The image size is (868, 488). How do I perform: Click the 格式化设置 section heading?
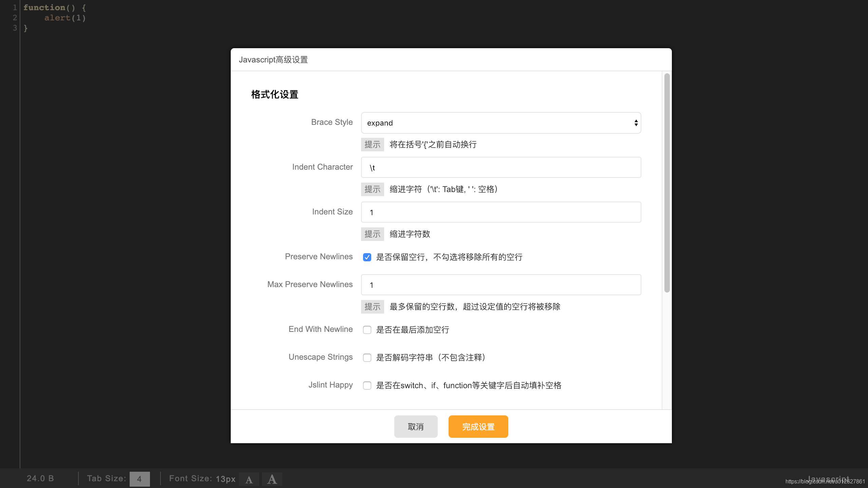[x=275, y=95]
